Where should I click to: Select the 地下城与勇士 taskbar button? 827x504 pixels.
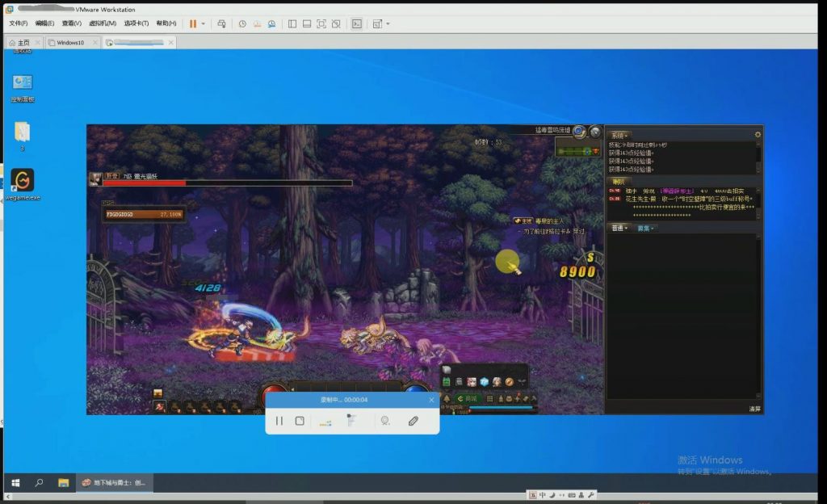pyautogui.click(x=115, y=482)
